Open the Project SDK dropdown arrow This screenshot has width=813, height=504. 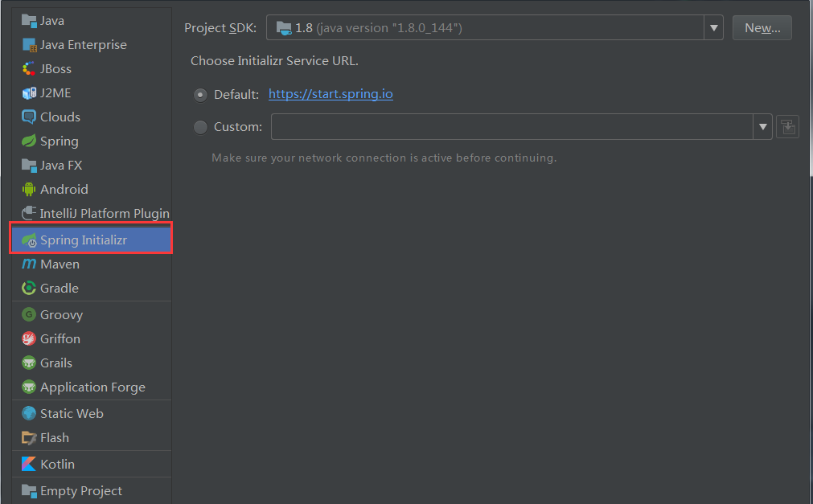[x=713, y=28]
